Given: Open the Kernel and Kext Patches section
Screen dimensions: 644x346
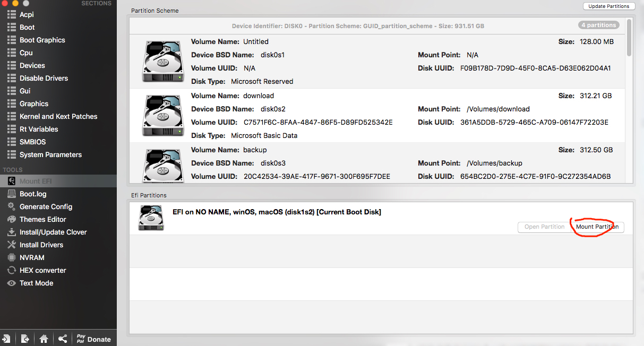Looking at the screenshot, I should pyautogui.click(x=58, y=116).
